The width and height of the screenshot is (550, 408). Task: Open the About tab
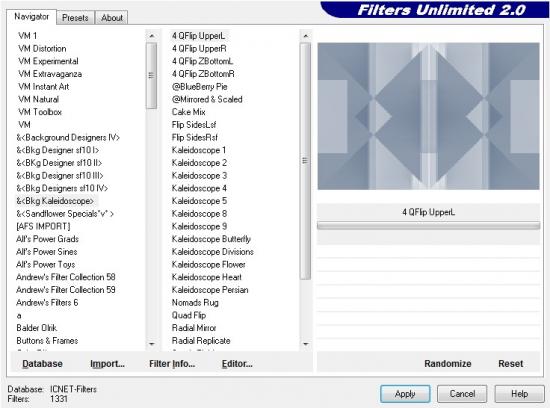[x=112, y=18]
